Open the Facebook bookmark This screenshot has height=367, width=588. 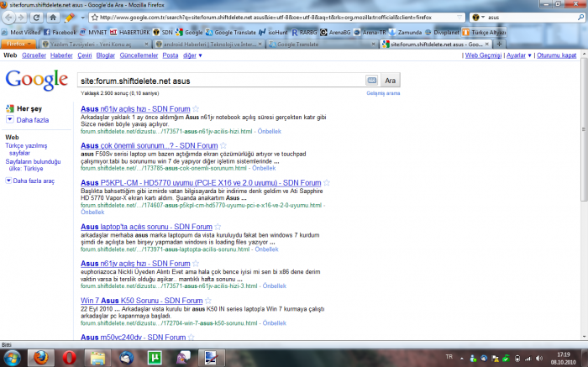[60, 32]
